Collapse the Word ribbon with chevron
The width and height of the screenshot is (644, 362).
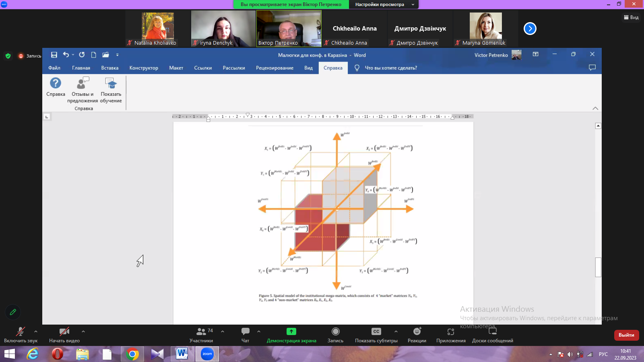[x=595, y=108]
